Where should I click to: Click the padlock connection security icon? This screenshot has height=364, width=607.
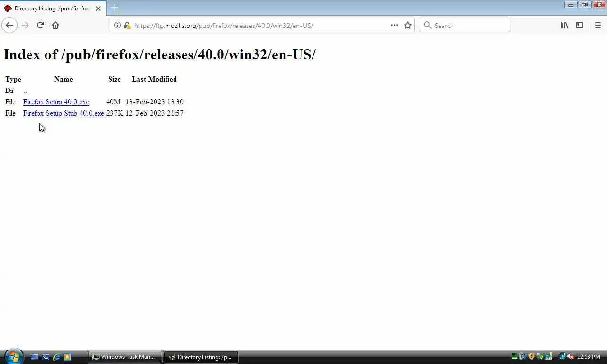[127, 25]
